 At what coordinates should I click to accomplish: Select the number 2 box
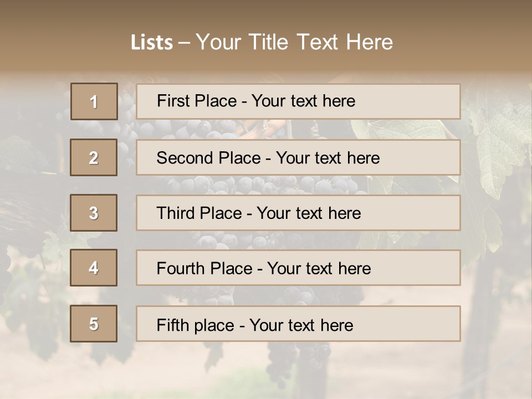point(94,157)
